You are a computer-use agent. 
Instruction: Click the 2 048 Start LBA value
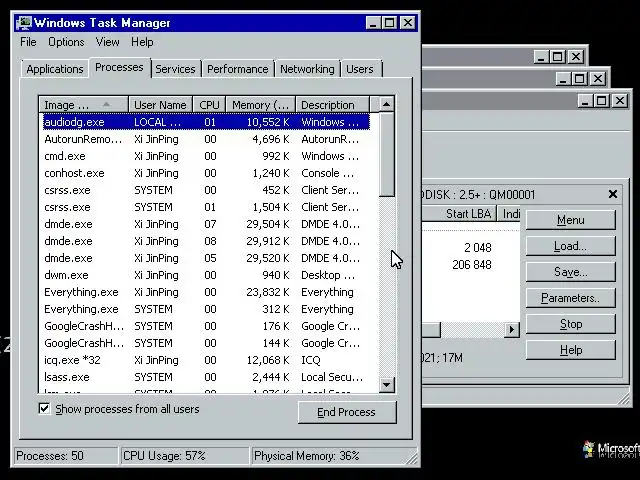tap(478, 248)
